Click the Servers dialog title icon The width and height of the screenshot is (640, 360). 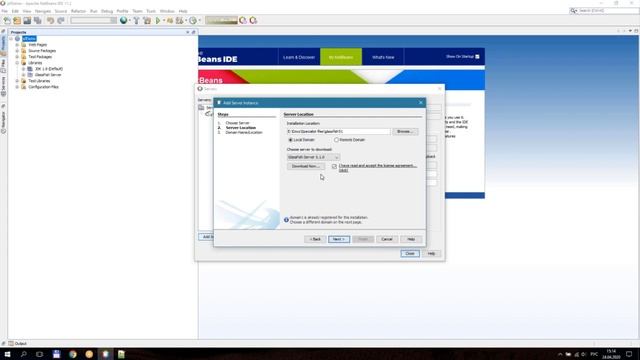(200, 89)
